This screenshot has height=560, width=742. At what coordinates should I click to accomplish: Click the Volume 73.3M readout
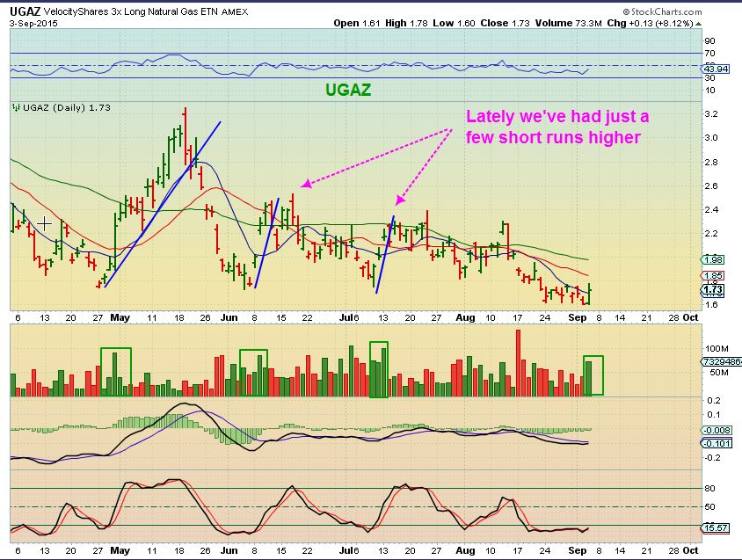coord(568,23)
